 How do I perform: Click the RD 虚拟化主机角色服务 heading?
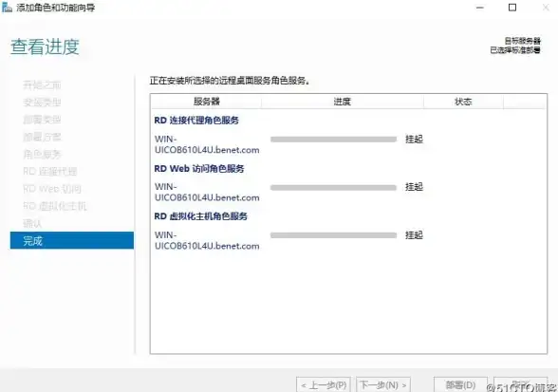click(201, 216)
